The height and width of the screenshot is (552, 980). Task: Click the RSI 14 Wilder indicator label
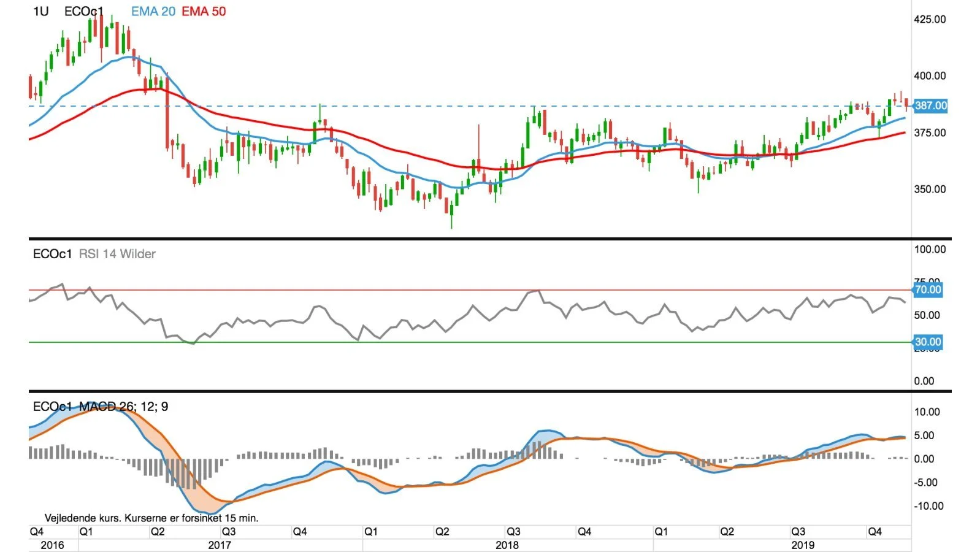click(117, 254)
